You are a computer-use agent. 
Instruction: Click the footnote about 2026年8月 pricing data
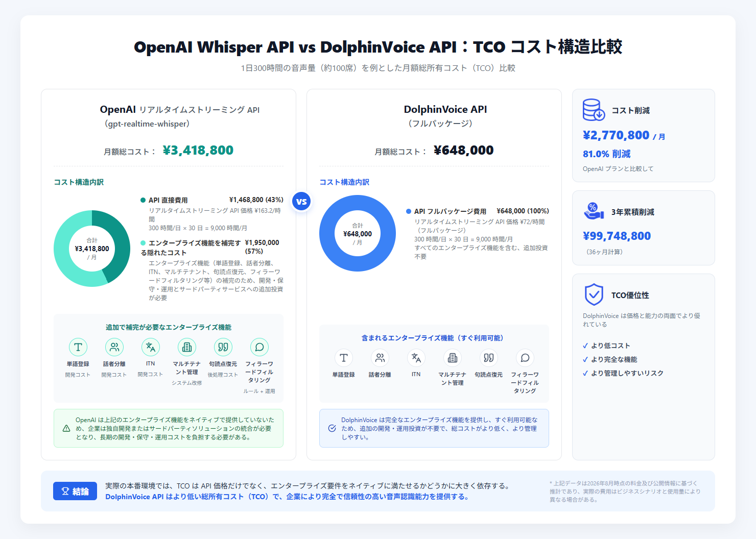tap(626, 491)
